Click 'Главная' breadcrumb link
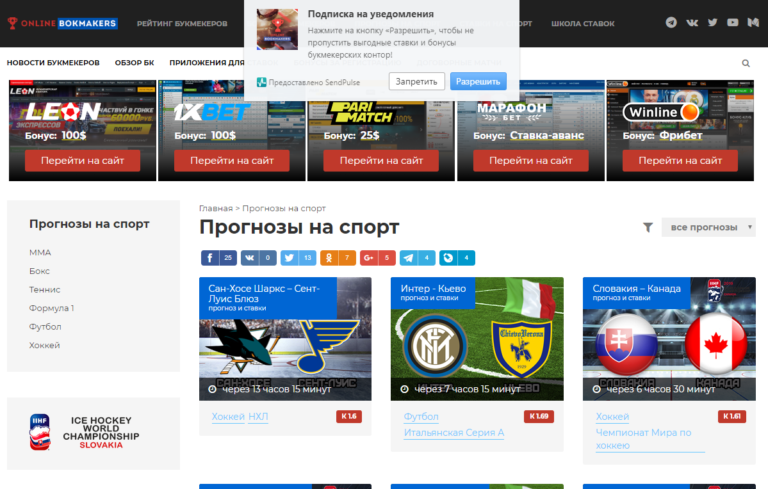 (216, 208)
